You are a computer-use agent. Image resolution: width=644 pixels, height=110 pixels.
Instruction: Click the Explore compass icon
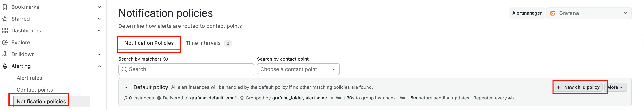tap(5, 42)
